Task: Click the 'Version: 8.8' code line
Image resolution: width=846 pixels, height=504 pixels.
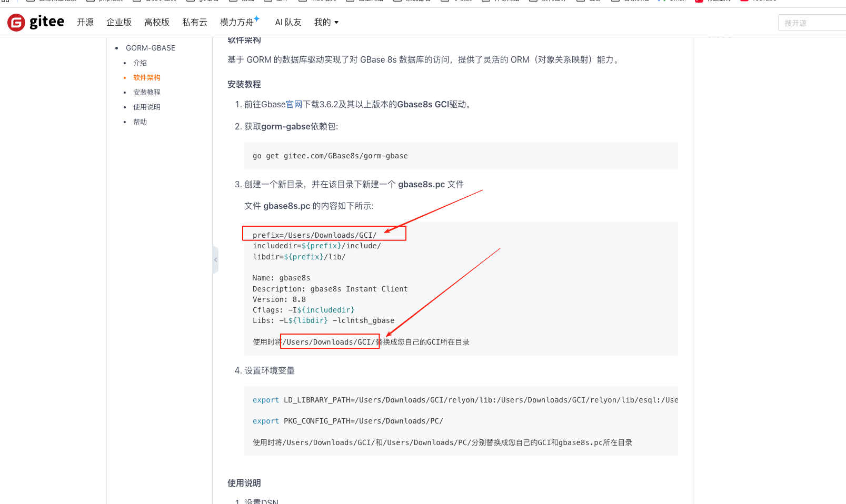Action: (279, 299)
